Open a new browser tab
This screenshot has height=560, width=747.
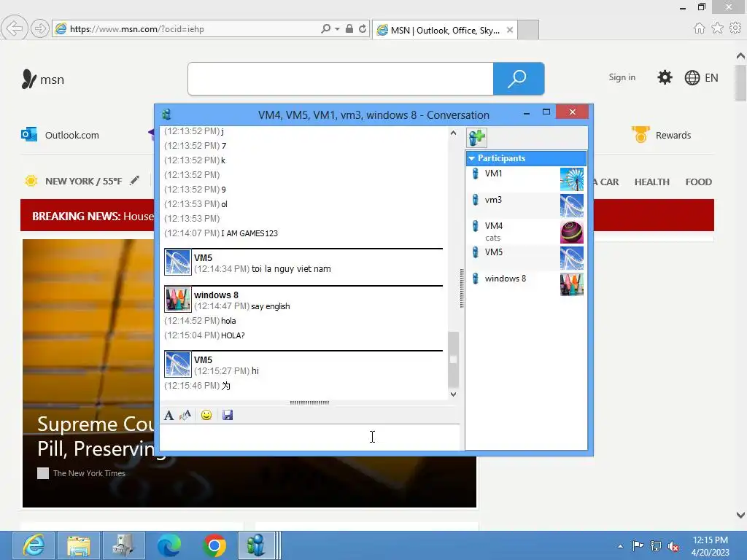(x=528, y=30)
